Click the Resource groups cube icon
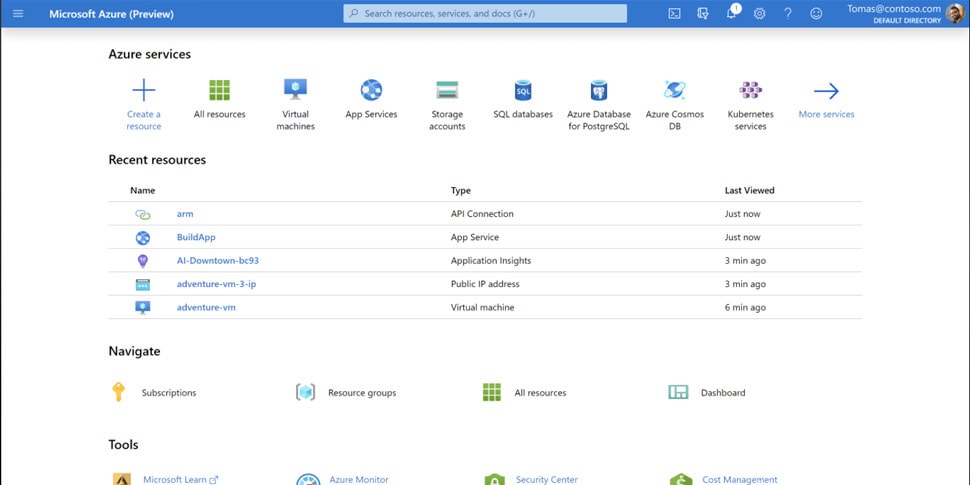 tap(306, 392)
